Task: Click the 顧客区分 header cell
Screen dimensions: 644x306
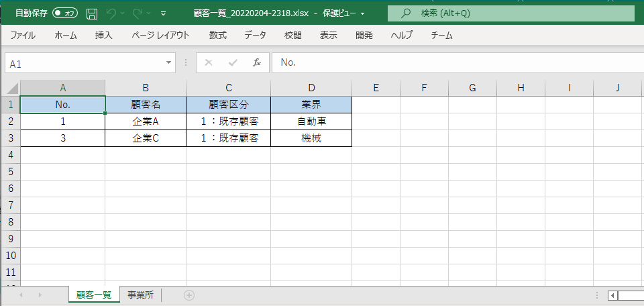Action: click(x=229, y=104)
